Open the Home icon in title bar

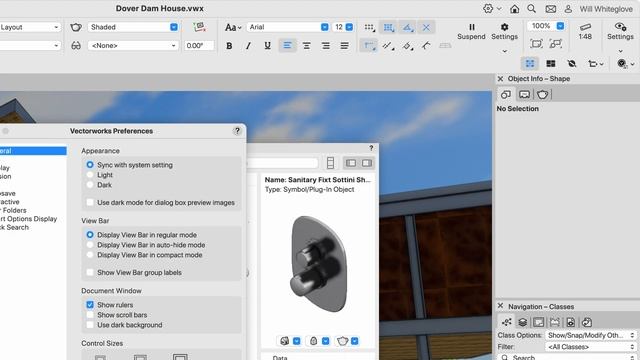(x=515, y=9)
